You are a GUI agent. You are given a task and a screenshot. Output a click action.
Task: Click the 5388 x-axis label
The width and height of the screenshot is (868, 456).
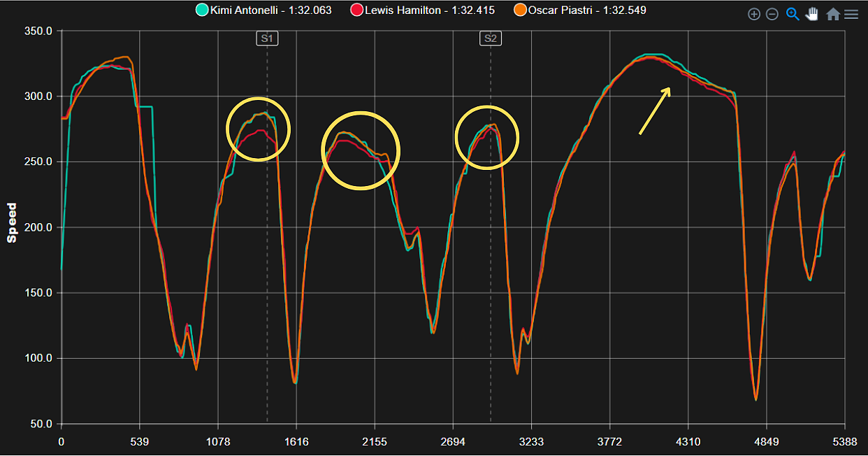pyautogui.click(x=845, y=442)
